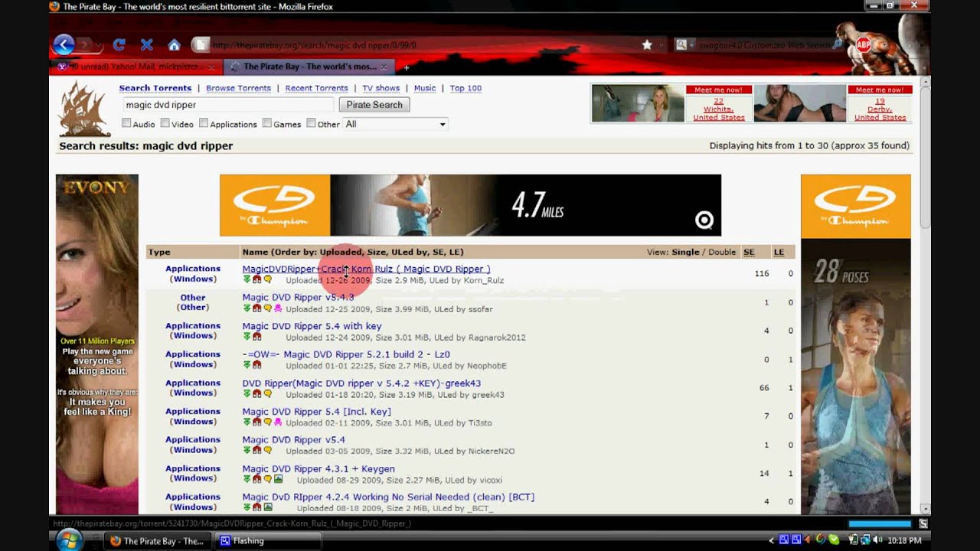Open Top 100 link
The image size is (980, 551).
[x=465, y=88]
